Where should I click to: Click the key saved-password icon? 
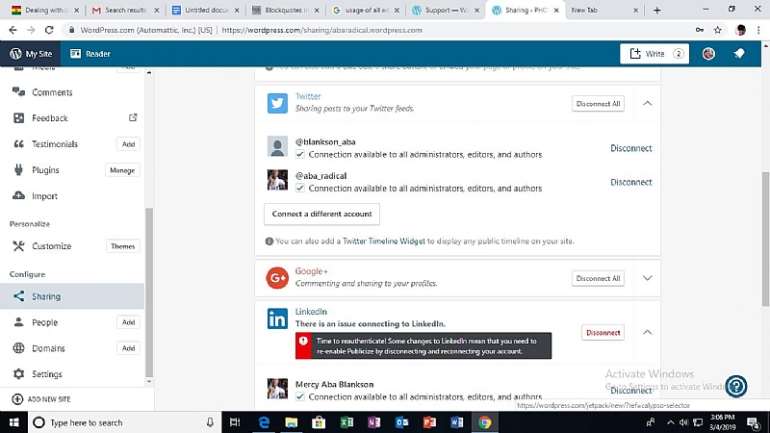pyautogui.click(x=699, y=30)
